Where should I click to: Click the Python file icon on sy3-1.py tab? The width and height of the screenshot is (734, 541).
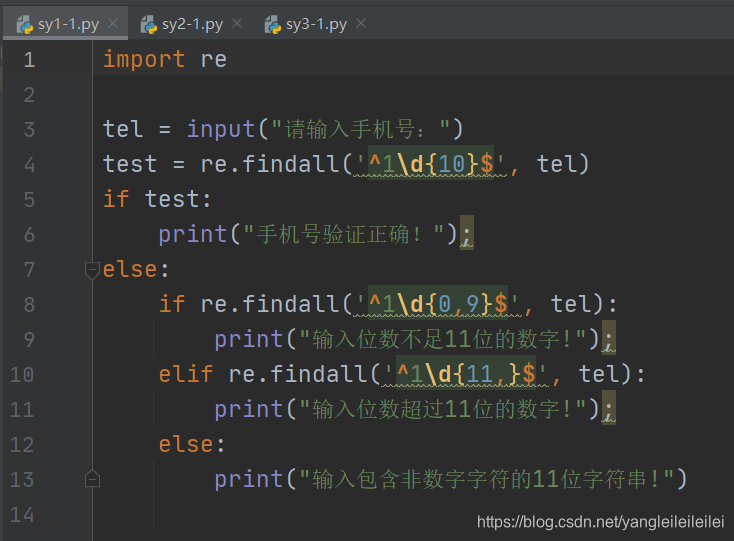[x=273, y=24]
